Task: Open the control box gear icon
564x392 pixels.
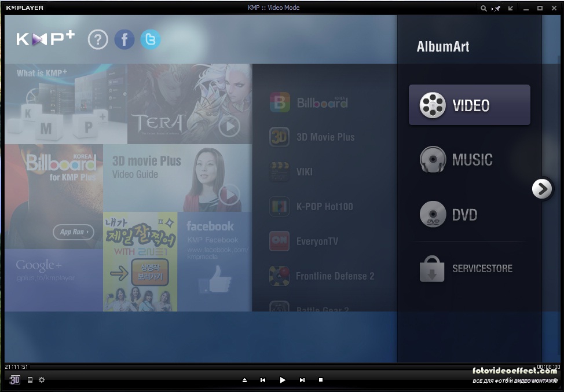Action: 42,380
